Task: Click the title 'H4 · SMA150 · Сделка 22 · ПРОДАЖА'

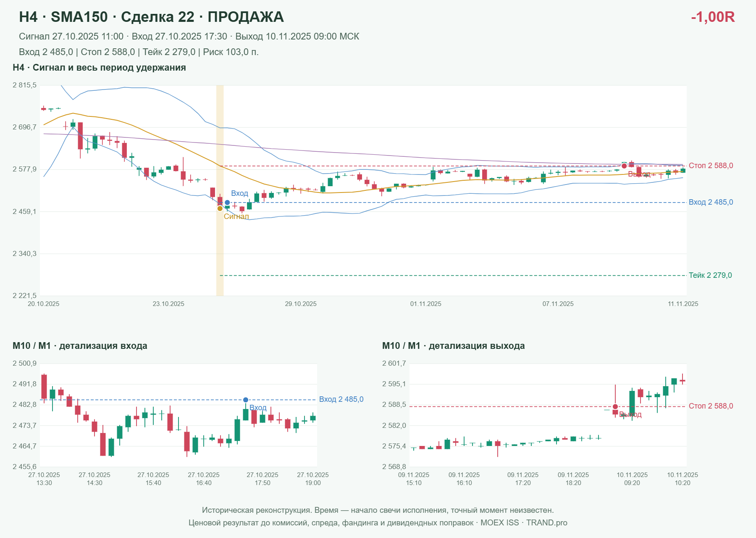Action: pos(152,17)
